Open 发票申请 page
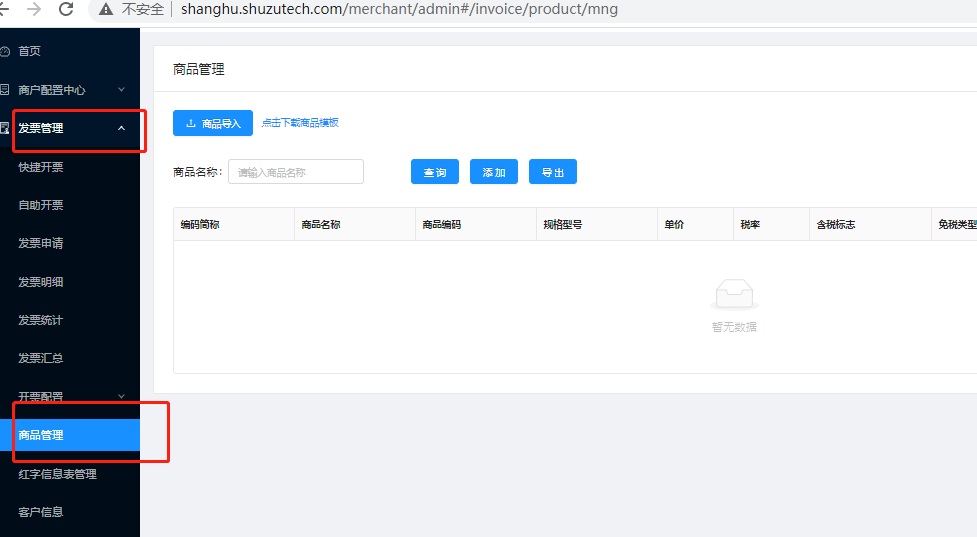 click(41, 243)
